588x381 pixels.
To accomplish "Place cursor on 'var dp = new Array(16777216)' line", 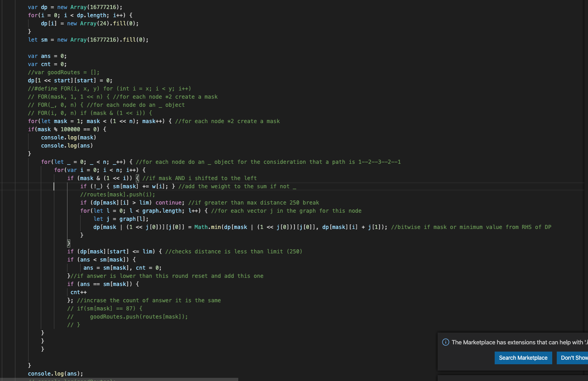I will click(x=75, y=7).
